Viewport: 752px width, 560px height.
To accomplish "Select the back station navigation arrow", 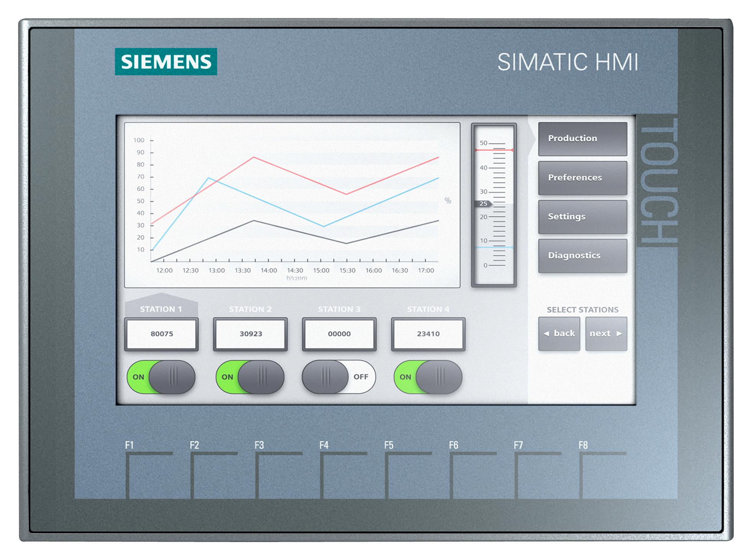I will click(x=560, y=334).
